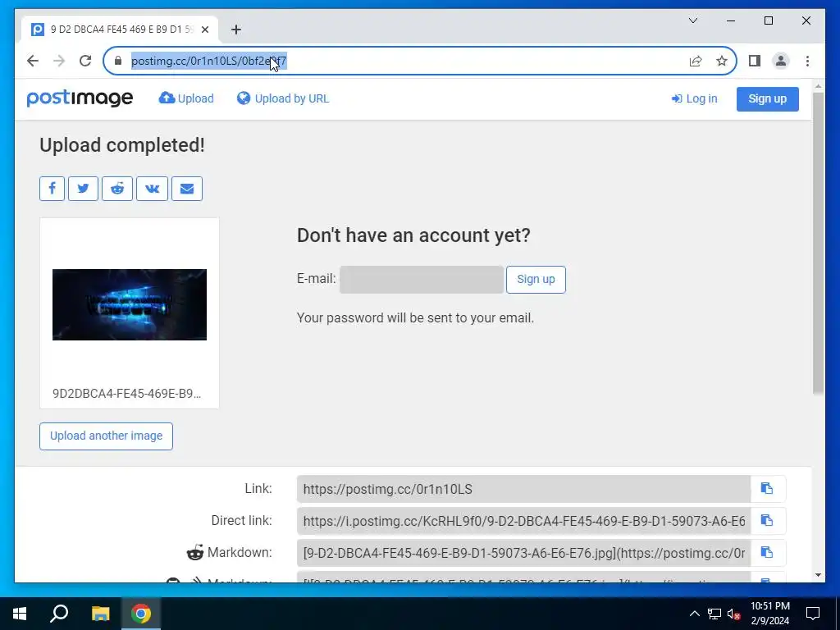Screen dimensions: 840x630
Task: Open the notification center
Action: pos(813,614)
